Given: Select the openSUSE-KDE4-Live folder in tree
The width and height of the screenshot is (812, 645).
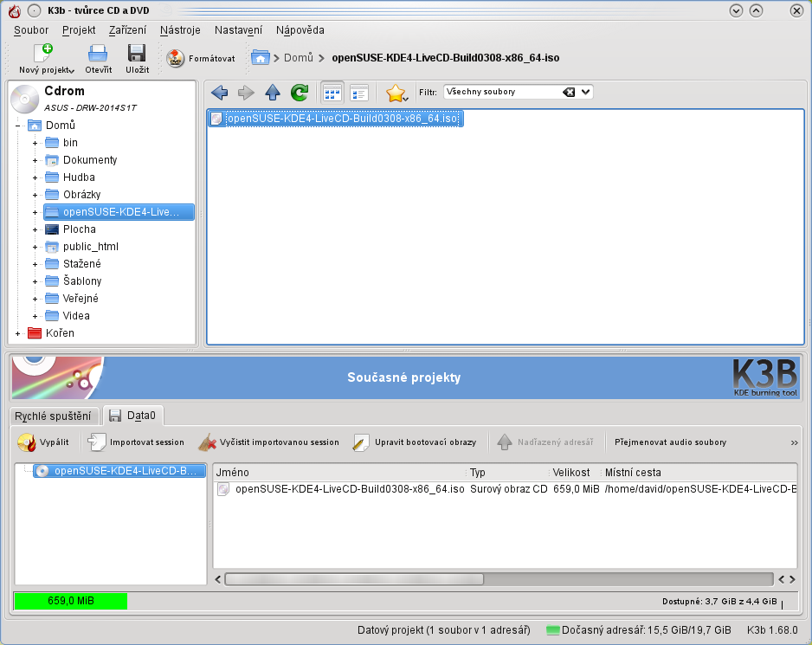Looking at the screenshot, I should point(119,212).
